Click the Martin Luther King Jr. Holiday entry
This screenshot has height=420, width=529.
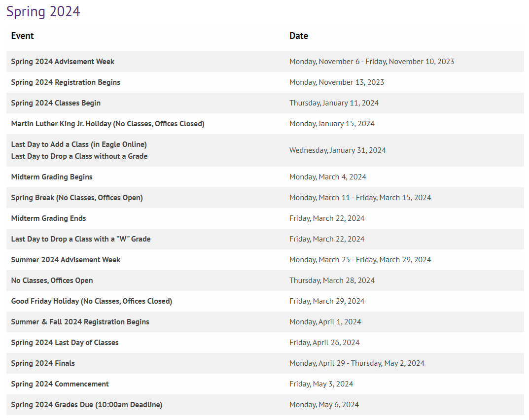107,124
